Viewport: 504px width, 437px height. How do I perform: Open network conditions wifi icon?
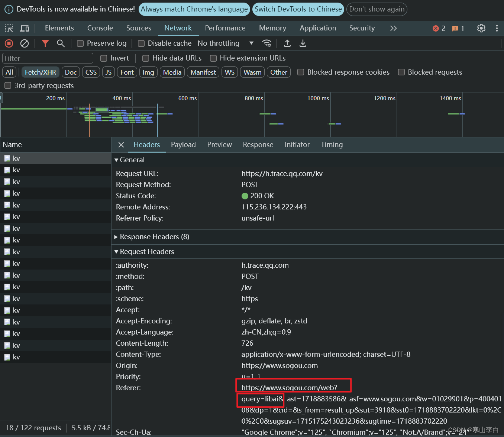click(266, 43)
